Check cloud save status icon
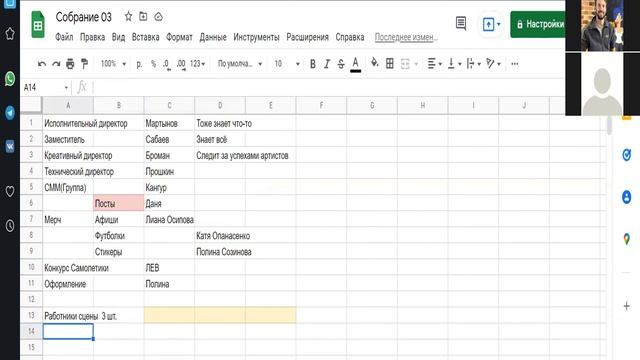This screenshot has width=640, height=360. tap(158, 17)
